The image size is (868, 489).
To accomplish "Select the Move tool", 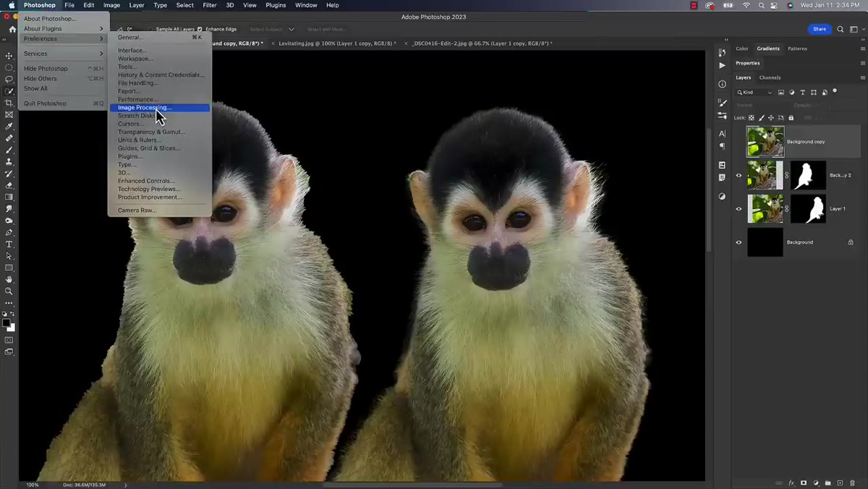I will (x=9, y=56).
